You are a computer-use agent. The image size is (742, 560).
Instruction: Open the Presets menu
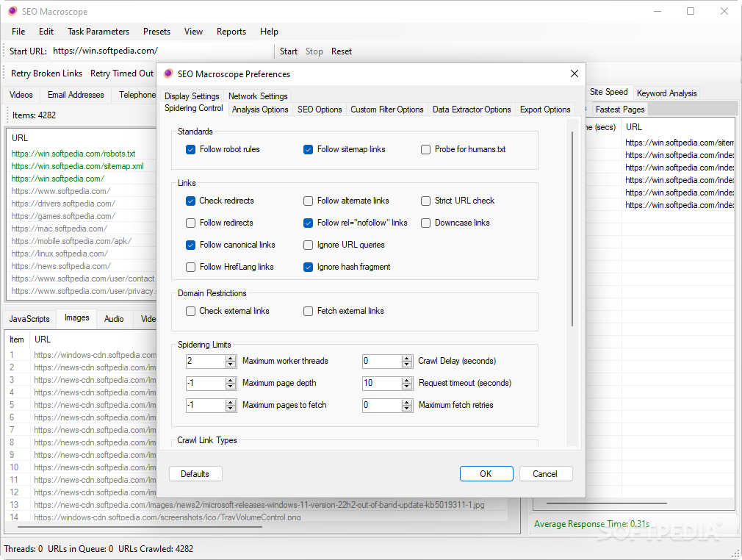156,32
